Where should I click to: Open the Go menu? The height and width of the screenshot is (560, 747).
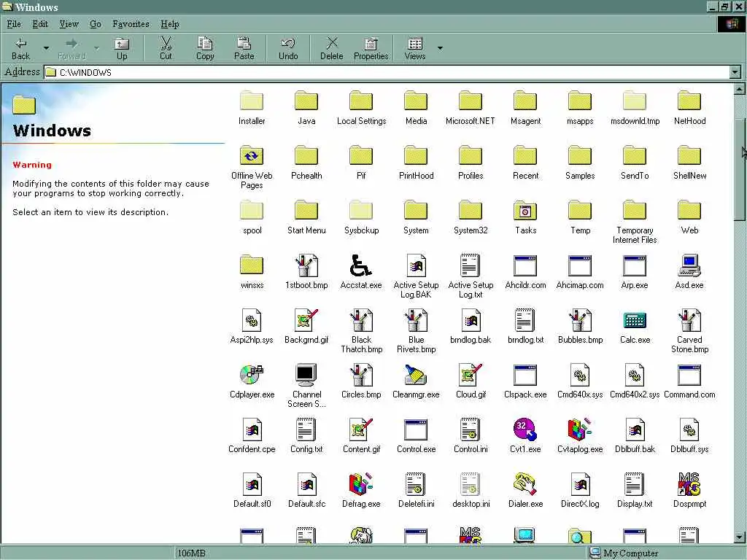(x=96, y=24)
